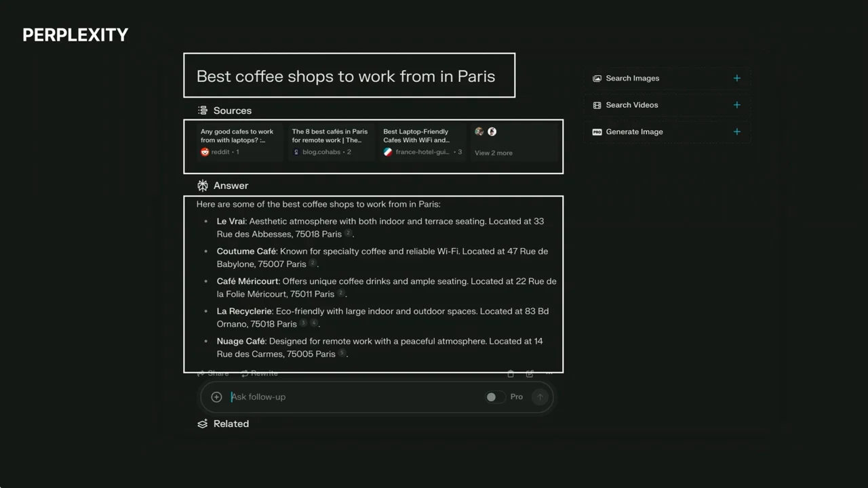Open the blog.cohabs 8 best cafés source
The height and width of the screenshot is (488, 868).
click(x=331, y=142)
